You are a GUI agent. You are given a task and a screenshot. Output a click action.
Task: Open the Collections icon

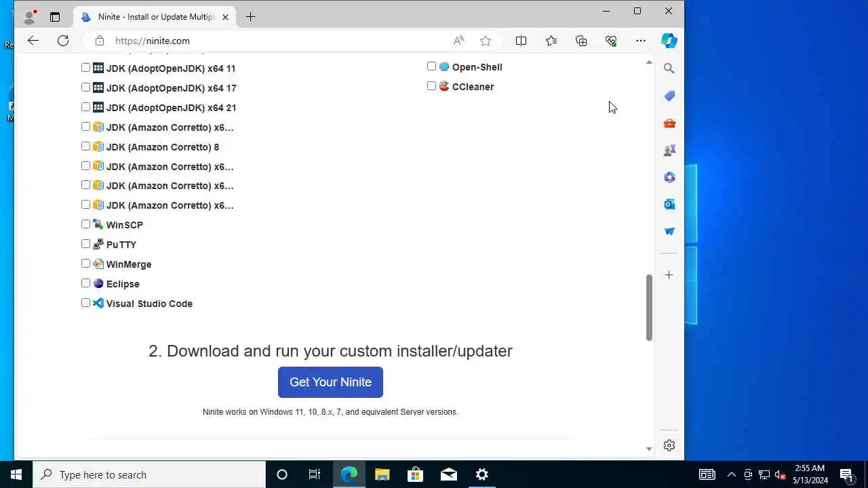pyautogui.click(x=581, y=41)
